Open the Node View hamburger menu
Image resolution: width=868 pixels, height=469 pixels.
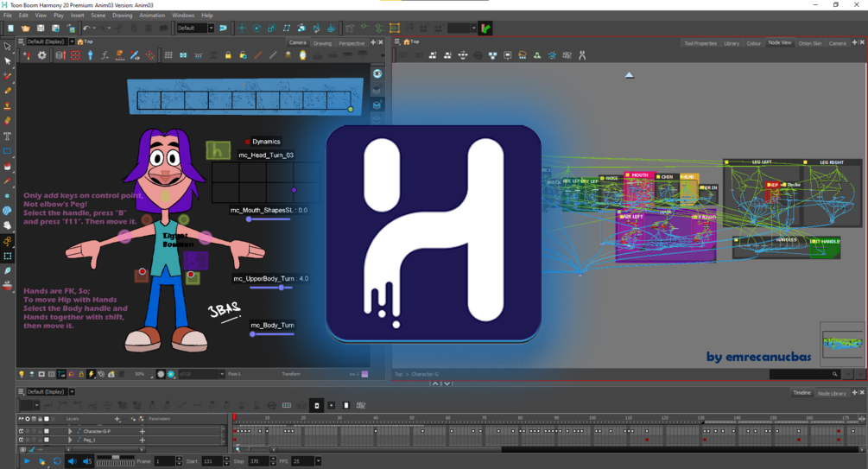tap(397, 41)
